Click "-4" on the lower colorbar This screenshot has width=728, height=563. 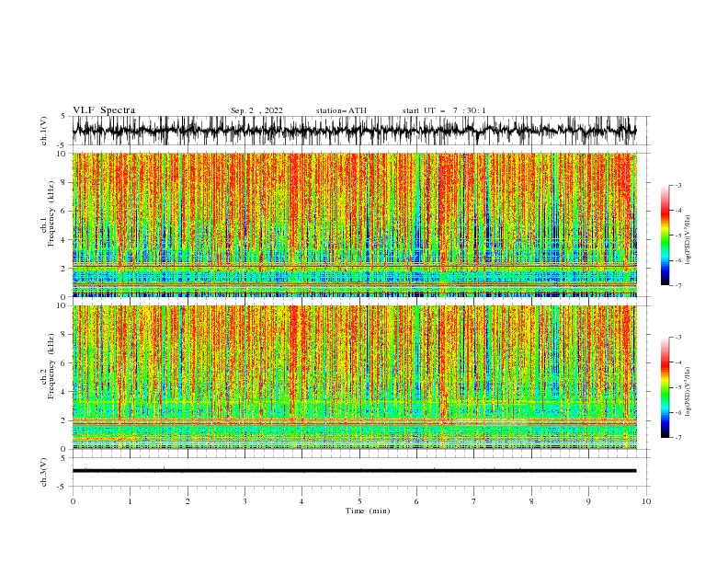coord(677,362)
